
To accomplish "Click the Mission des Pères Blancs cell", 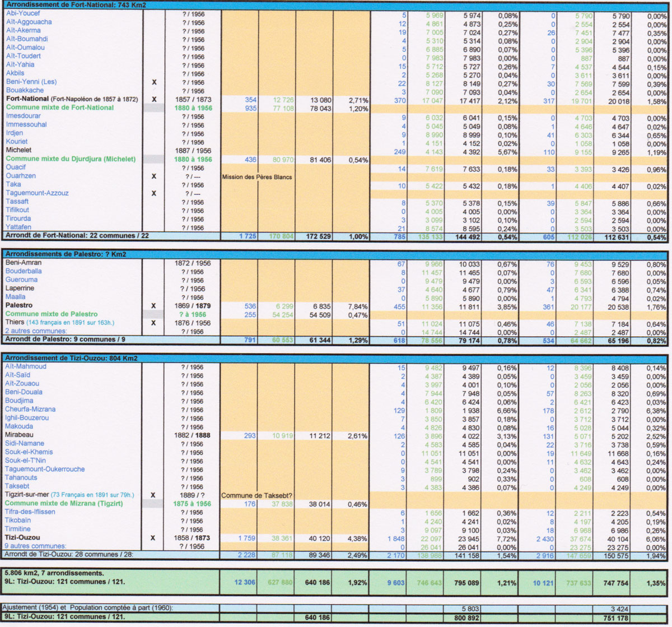I will click(x=258, y=177).
